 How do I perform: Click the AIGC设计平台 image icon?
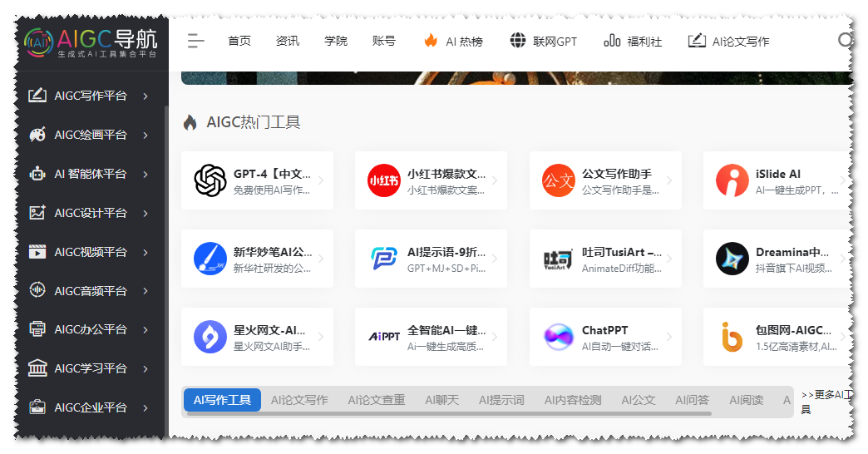click(x=37, y=213)
